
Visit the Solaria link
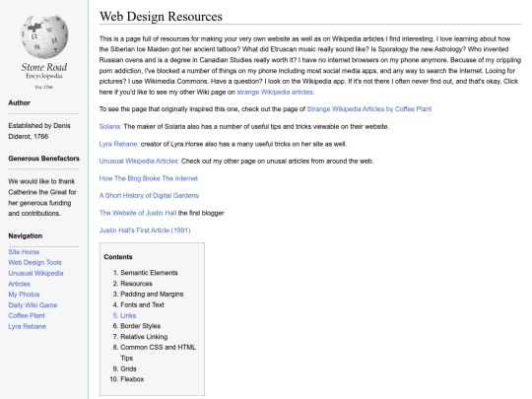pyautogui.click(x=110, y=126)
